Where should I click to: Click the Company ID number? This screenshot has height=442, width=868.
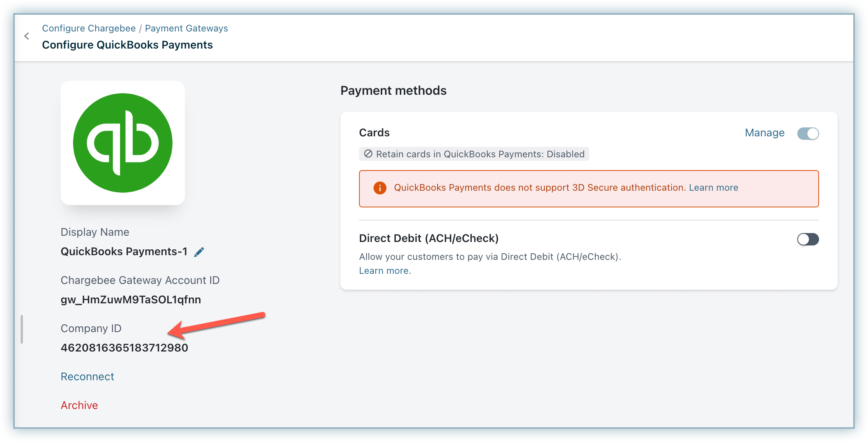124,348
